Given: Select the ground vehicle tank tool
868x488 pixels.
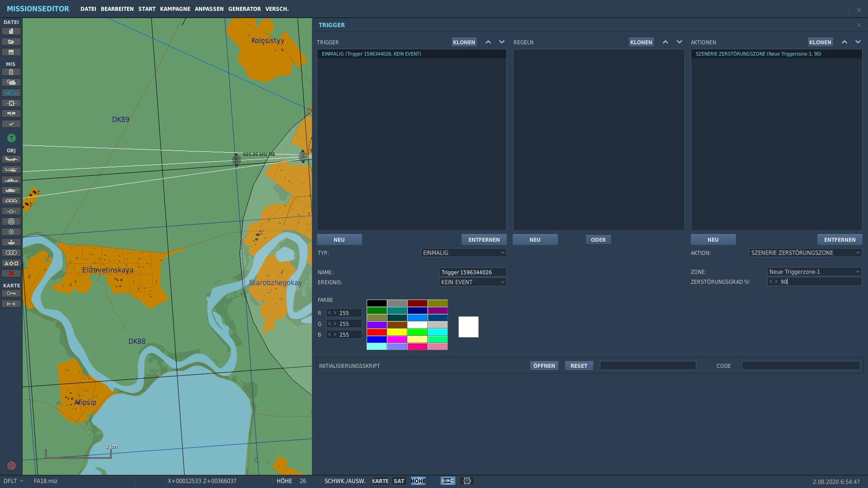Looking at the screenshot, I should pyautogui.click(x=11, y=190).
